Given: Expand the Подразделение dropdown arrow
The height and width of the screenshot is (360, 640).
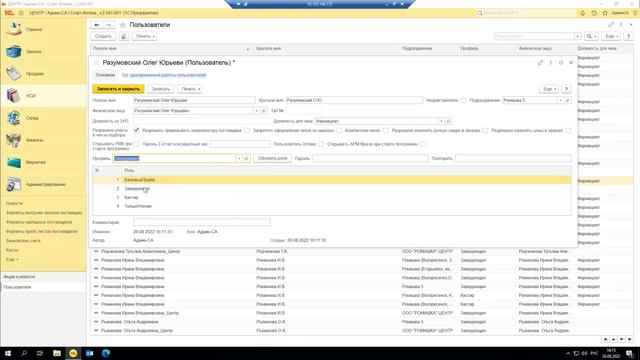Looking at the screenshot, I should coord(560,100).
